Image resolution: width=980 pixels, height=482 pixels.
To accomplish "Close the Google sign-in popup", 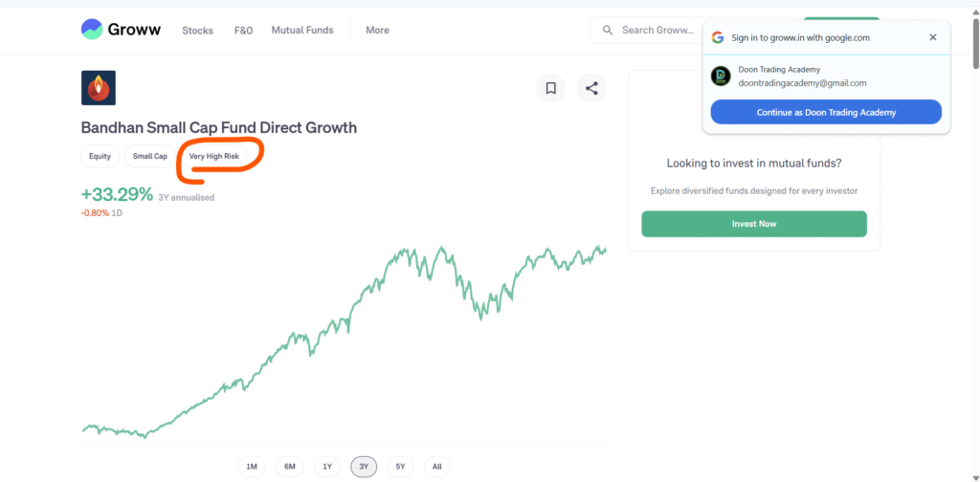I will click(933, 37).
